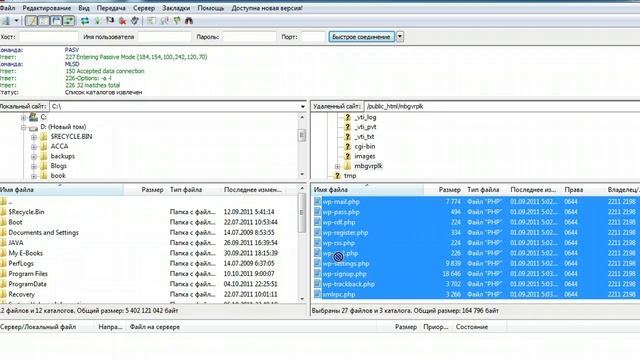This screenshot has width=640, height=360.
Task: Open the Сервер menu
Action: click(144, 8)
